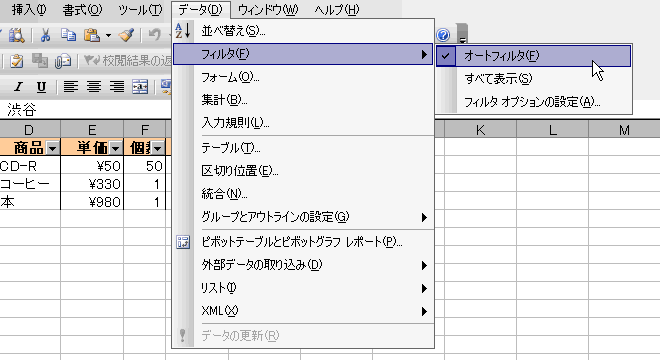Open ピボットテーブルとピボットグラフ レポート(P)... wizard
Screen dimensions: 660x360
(x=303, y=242)
